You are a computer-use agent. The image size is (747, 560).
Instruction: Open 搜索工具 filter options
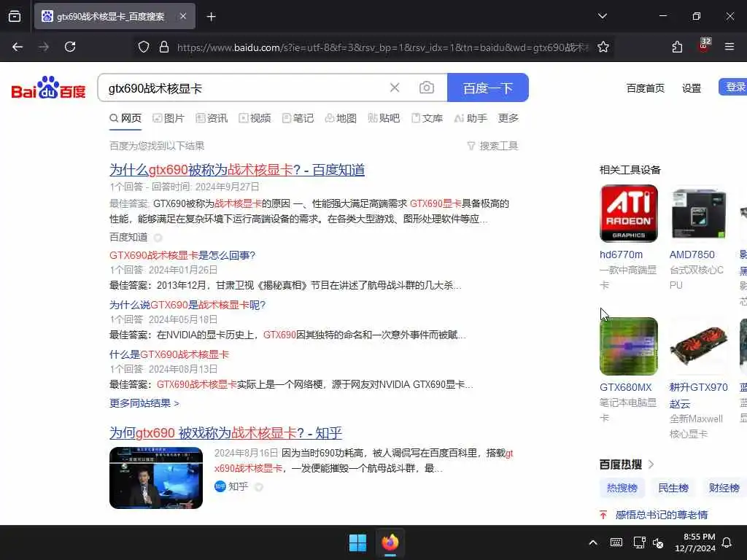pos(492,146)
